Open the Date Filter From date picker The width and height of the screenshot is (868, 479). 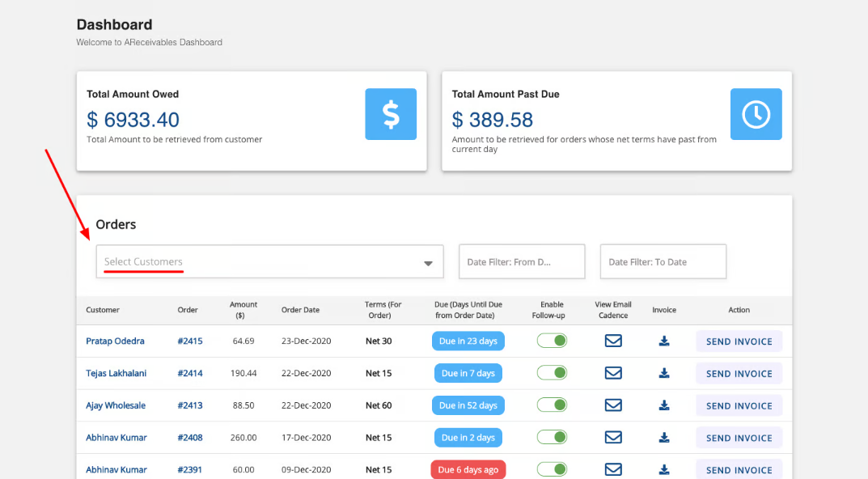coord(522,262)
